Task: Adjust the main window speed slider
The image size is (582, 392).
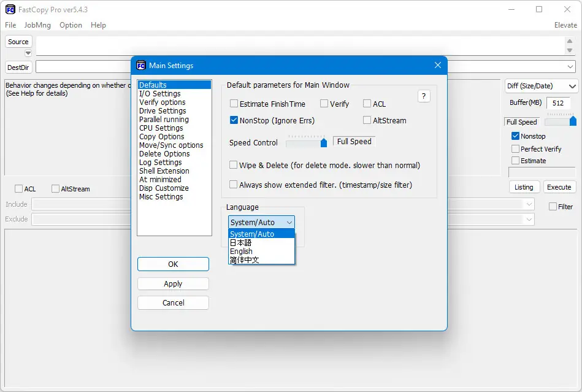Action: (573, 121)
